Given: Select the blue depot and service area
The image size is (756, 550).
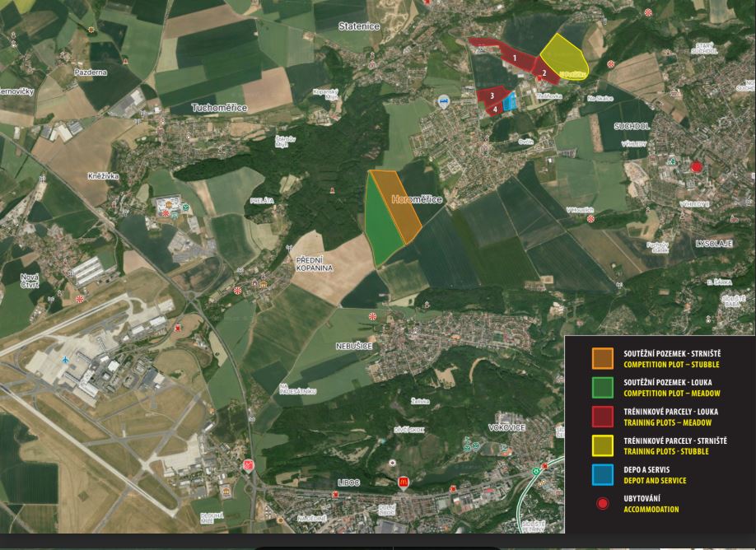Looking at the screenshot, I should point(510,101).
